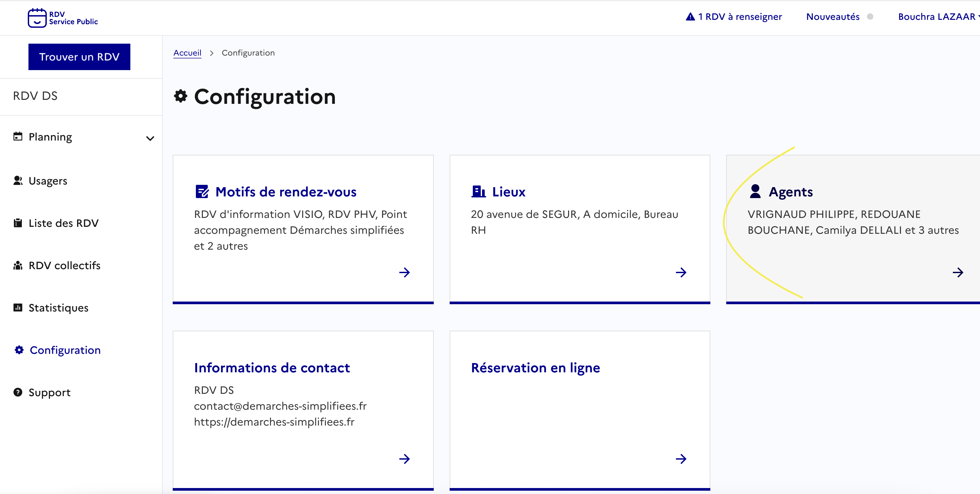Click the arrow on Motifs de rendez-vous card
980x494 pixels.
404,272
